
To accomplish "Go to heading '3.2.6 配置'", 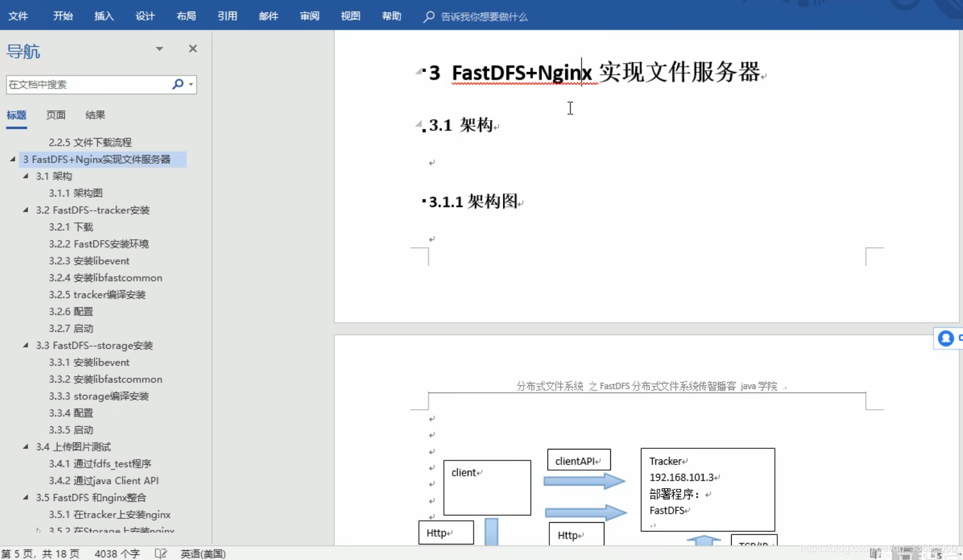I will pyautogui.click(x=71, y=311).
